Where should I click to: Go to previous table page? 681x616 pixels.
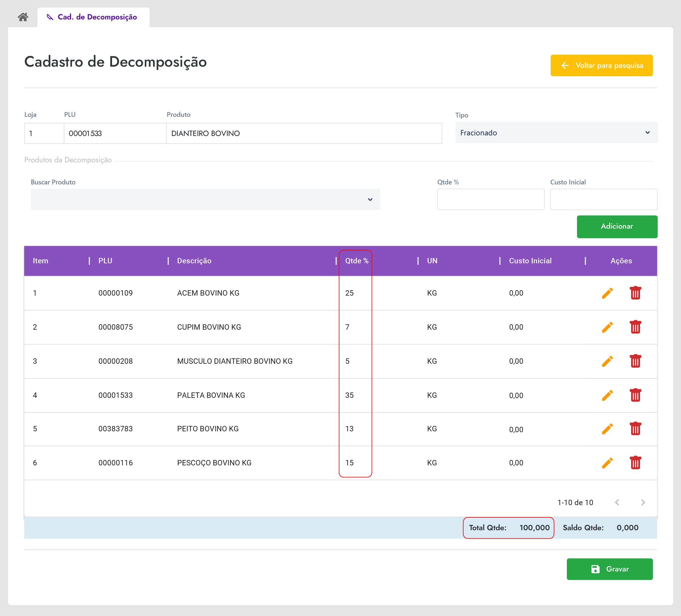(x=617, y=502)
